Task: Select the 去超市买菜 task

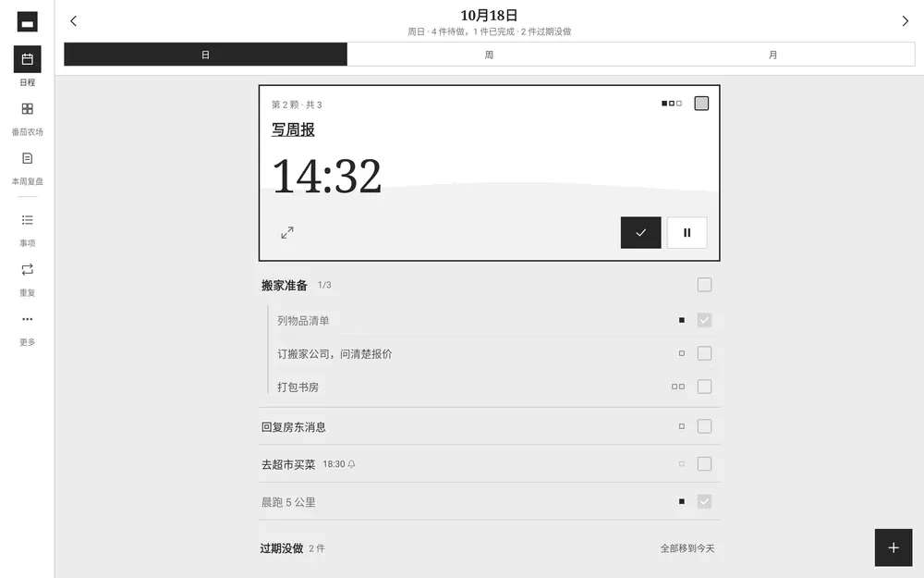Action: (x=288, y=465)
